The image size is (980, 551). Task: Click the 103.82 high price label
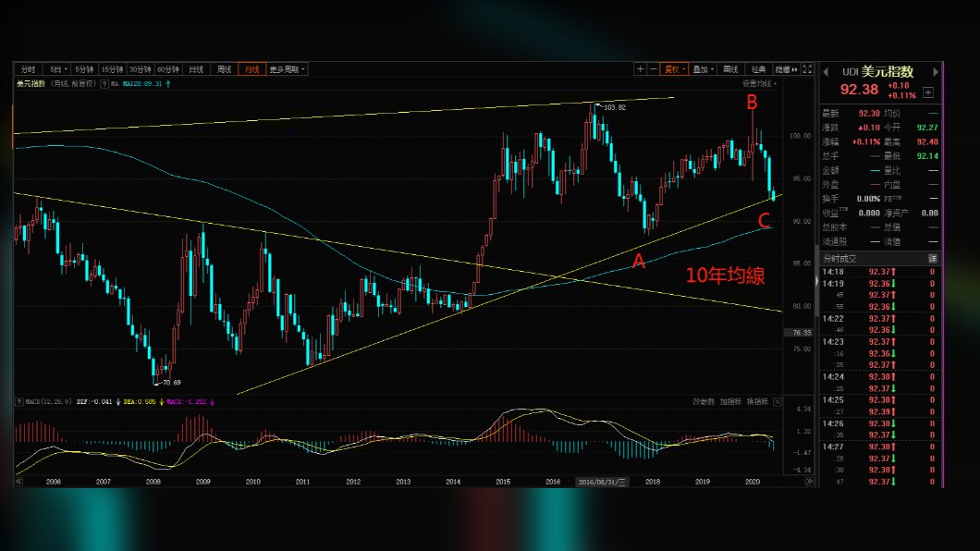click(614, 107)
